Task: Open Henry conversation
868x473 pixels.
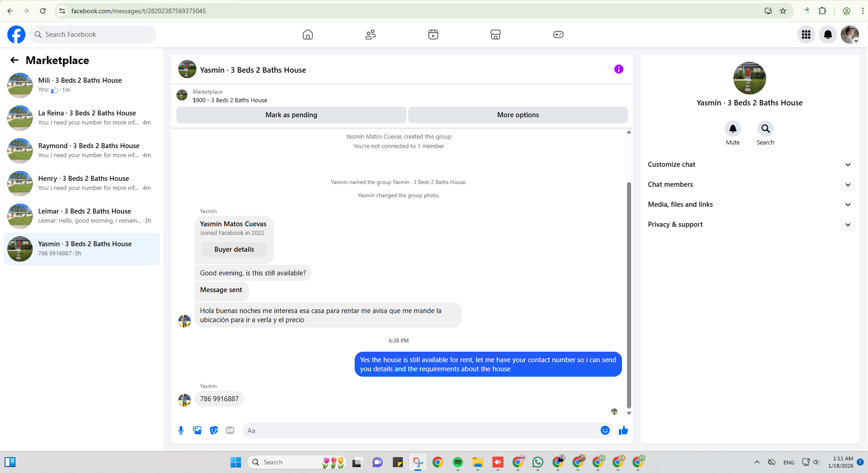Action: (82, 184)
